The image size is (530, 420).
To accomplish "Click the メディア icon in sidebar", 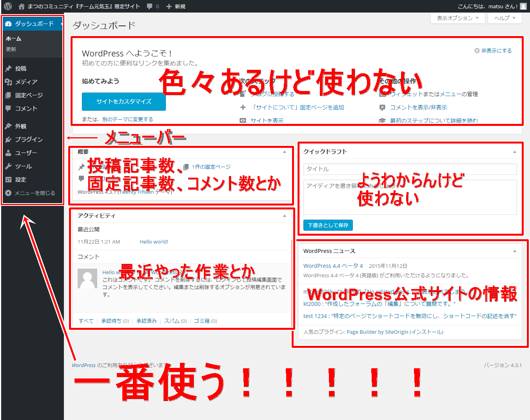I will pos(8,82).
